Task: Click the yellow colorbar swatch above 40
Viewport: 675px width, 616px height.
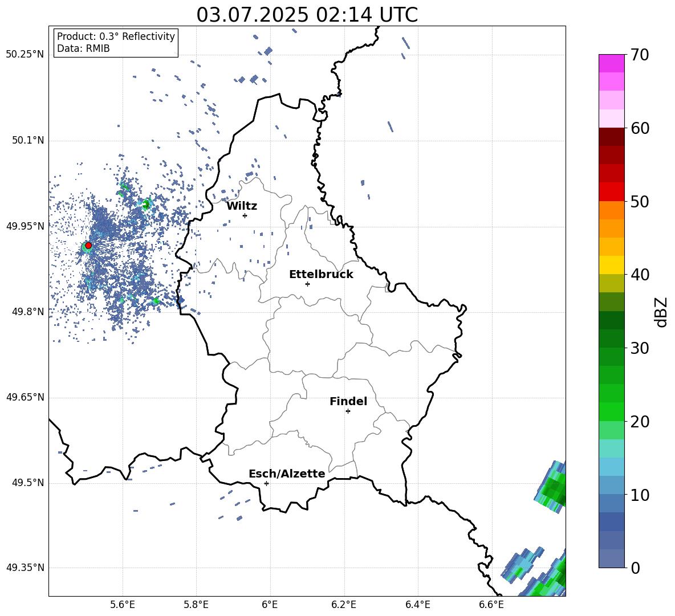Action: (x=611, y=265)
